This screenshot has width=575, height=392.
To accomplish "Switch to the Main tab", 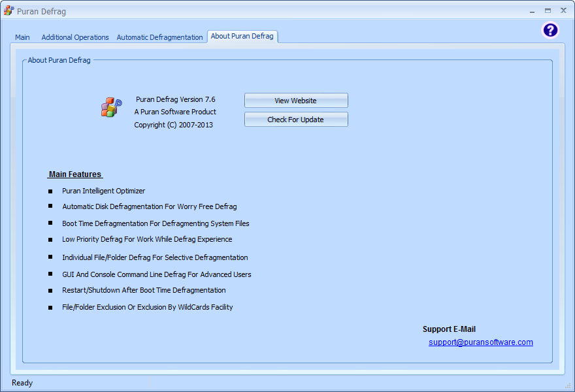I will pyautogui.click(x=22, y=37).
